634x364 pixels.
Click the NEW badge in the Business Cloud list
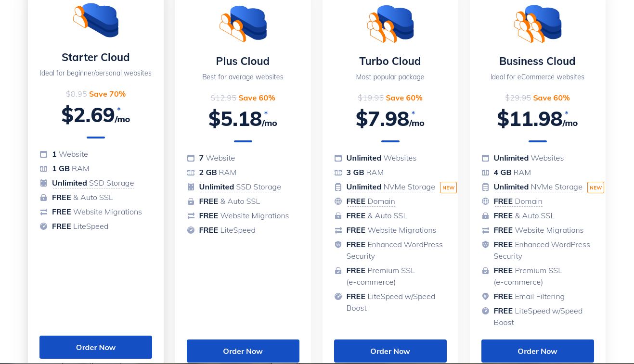[x=595, y=188]
